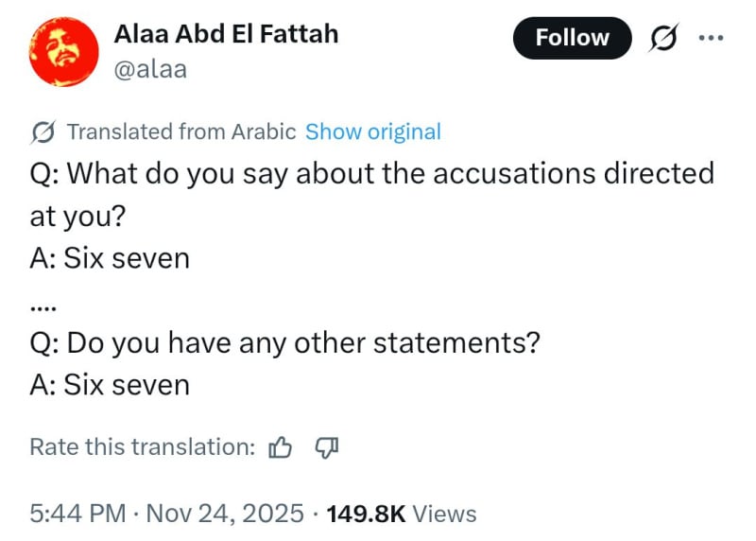Open the display name Alaa Abd El Fattah
The image size is (756, 541).
pos(226,34)
